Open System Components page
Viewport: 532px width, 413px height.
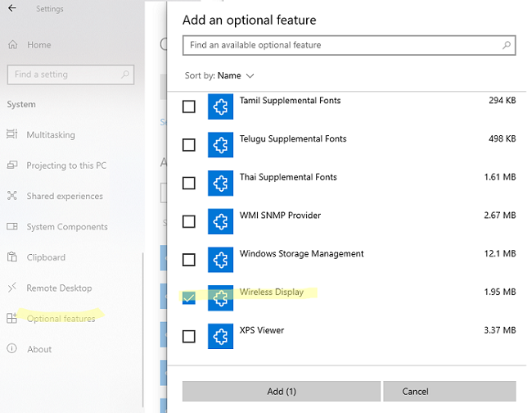pyautogui.click(x=67, y=226)
